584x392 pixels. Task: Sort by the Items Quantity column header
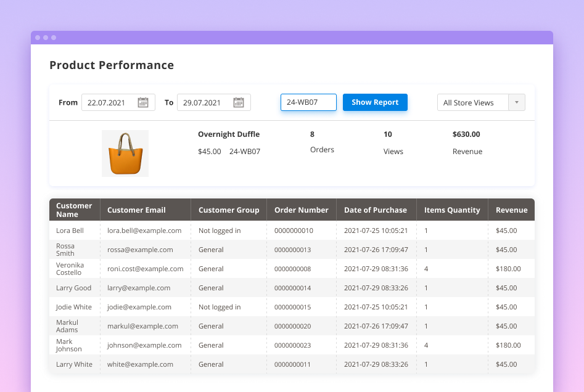coord(452,210)
